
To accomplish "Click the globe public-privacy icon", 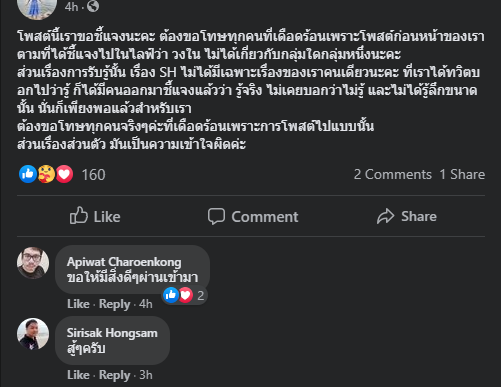I will click(x=93, y=6).
